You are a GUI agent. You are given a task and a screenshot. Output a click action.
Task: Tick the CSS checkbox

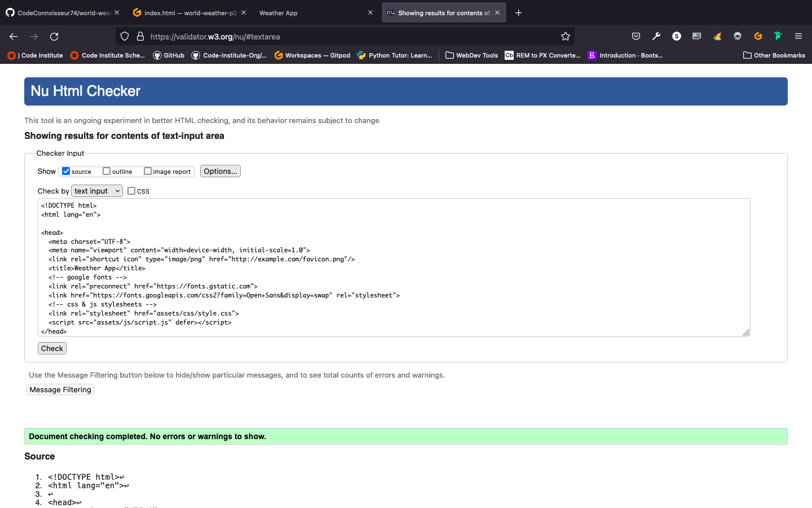click(x=131, y=191)
